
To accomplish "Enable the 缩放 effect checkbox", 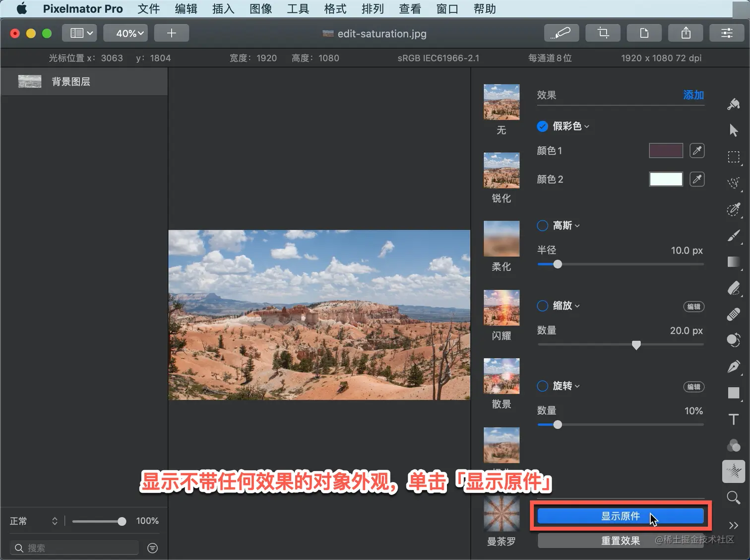I will point(543,306).
